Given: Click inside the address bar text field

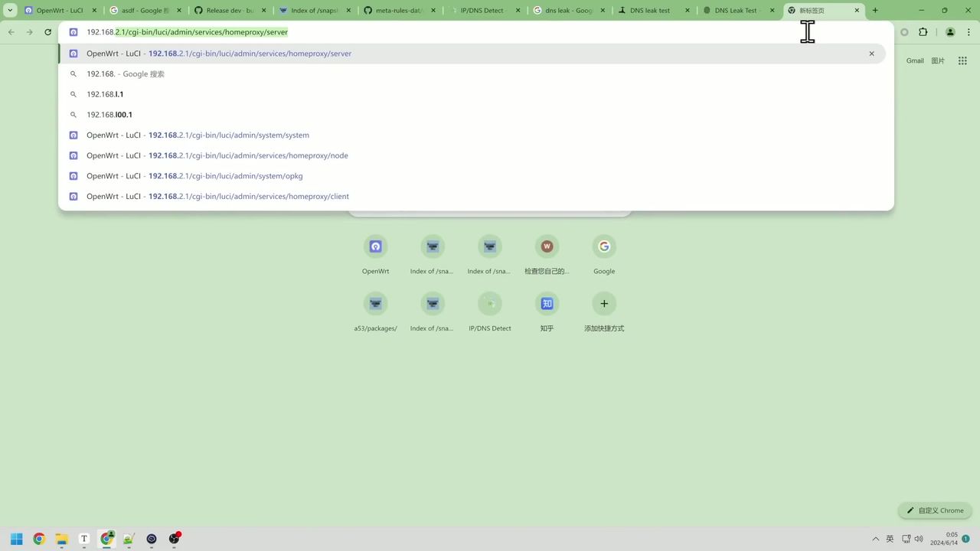Looking at the screenshot, I should [459, 32].
